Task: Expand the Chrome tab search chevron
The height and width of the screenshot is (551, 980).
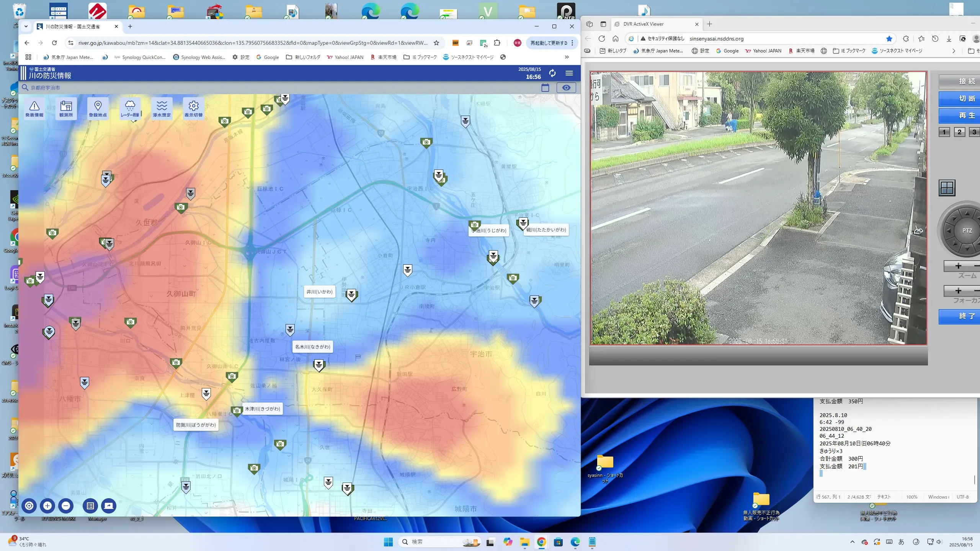Action: tap(26, 26)
